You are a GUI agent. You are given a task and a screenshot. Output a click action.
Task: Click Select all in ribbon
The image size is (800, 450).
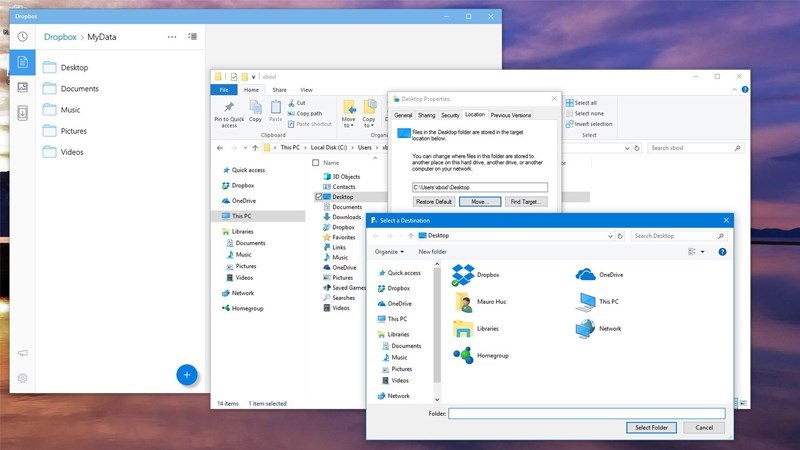pyautogui.click(x=581, y=103)
